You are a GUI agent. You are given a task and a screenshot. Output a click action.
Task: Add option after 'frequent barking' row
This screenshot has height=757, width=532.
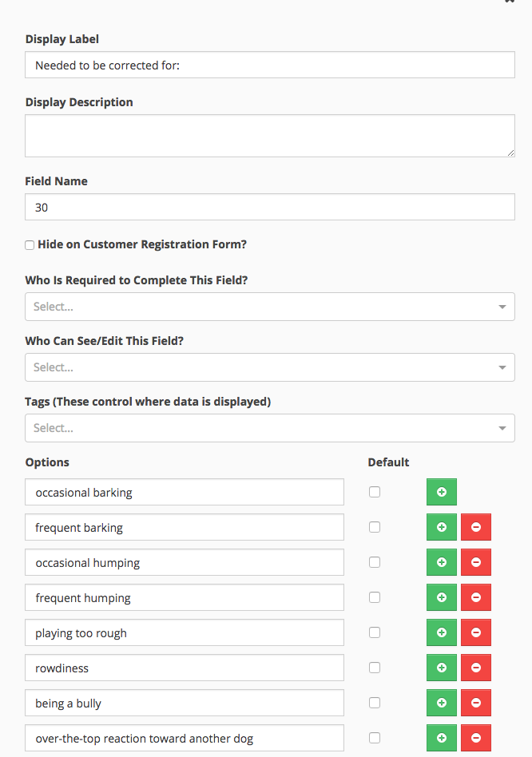pyautogui.click(x=441, y=527)
